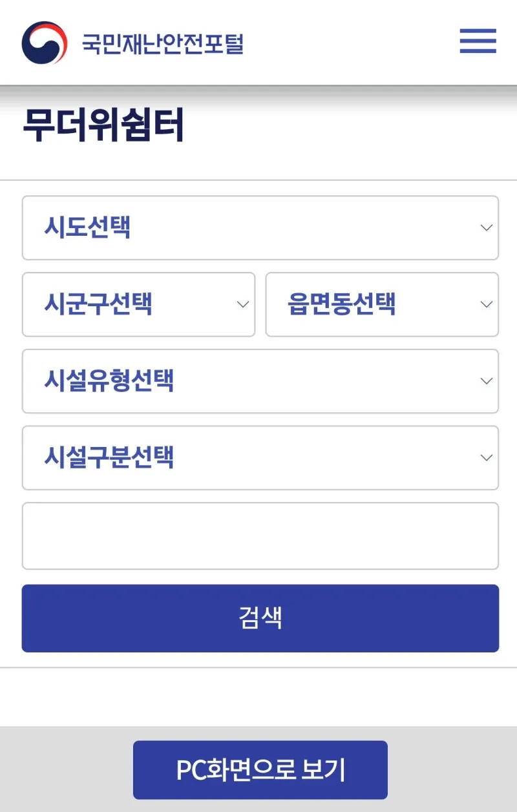This screenshot has width=517, height=812.
Task: Expand the 시설유형선택 dropdown
Action: tap(260, 381)
